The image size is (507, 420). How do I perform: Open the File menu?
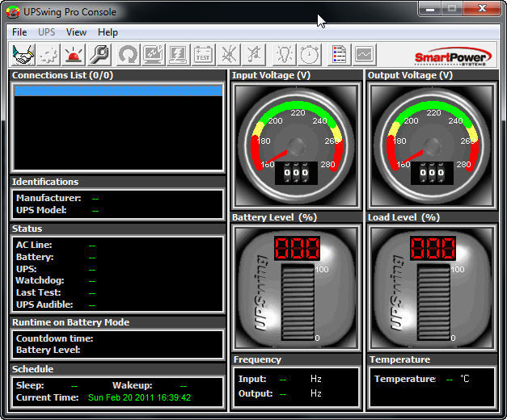19,32
